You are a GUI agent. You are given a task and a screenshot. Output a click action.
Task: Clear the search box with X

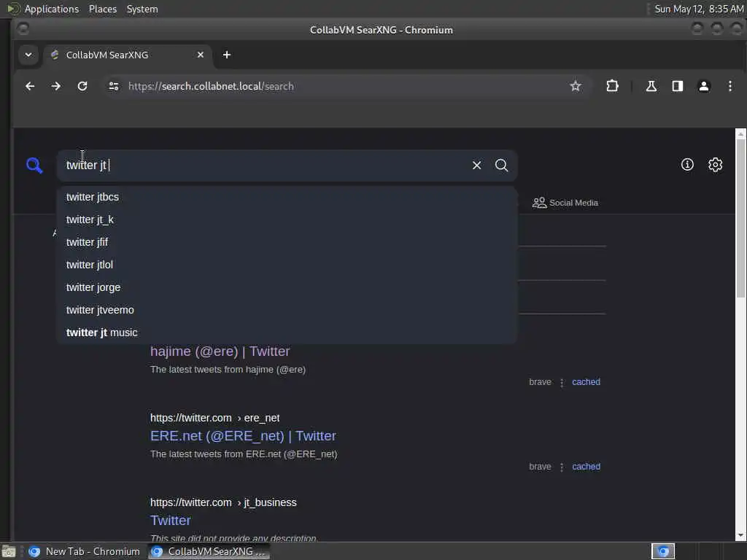tap(476, 166)
